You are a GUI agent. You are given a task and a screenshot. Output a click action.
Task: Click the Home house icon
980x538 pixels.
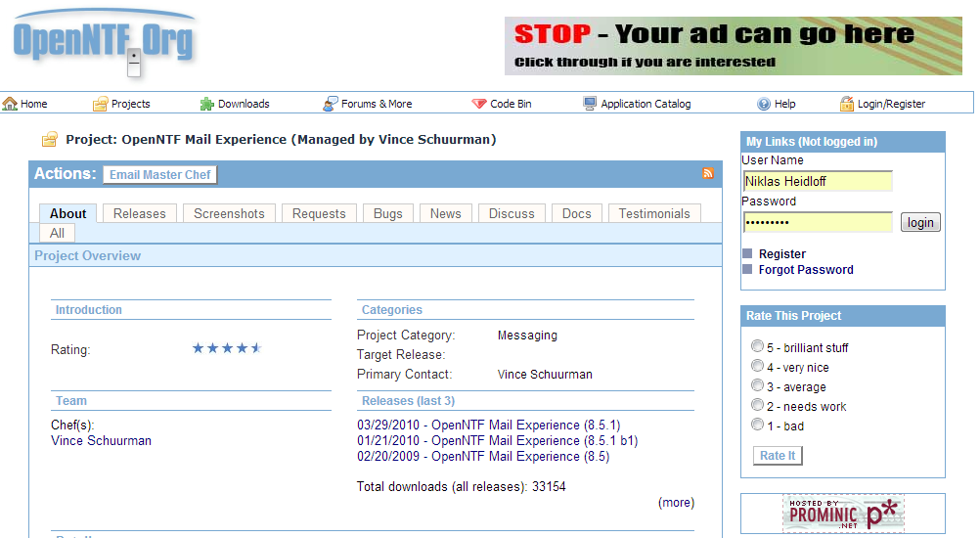[10, 104]
